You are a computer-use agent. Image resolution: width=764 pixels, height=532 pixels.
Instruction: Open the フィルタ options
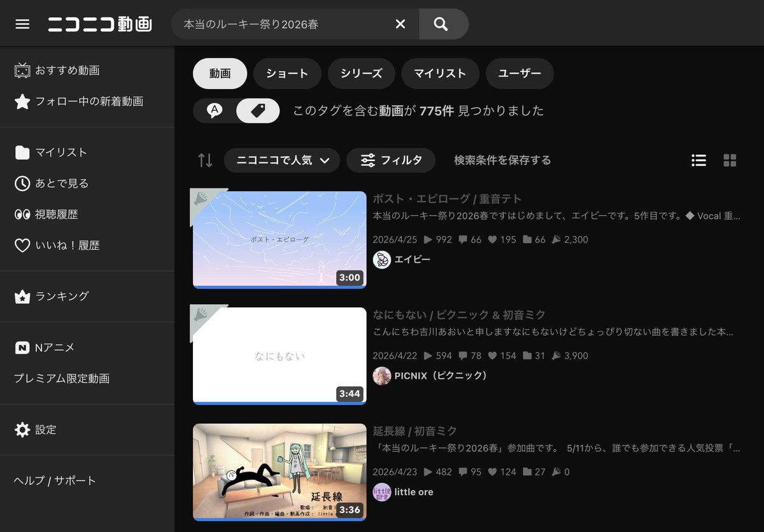(x=391, y=160)
